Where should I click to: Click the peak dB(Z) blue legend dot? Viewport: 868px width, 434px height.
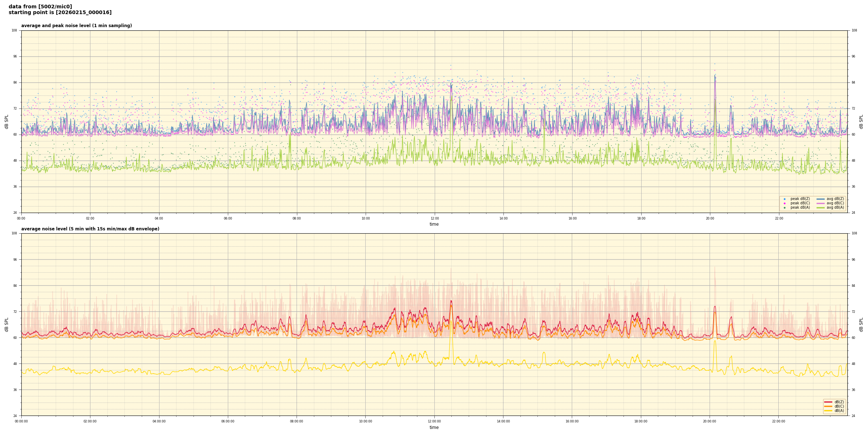784,199
